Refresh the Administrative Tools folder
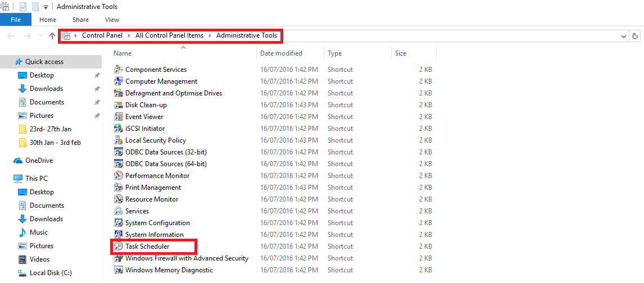This screenshot has width=644, height=283. coord(635,36)
